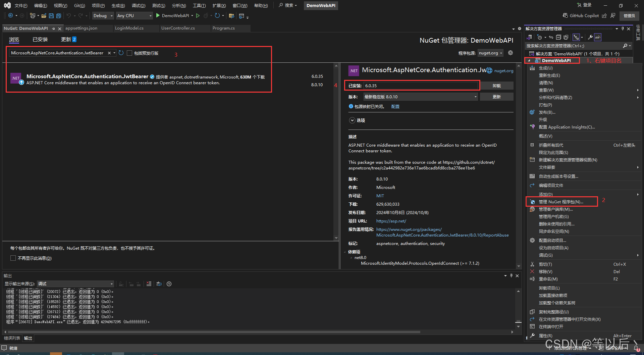The height and width of the screenshot is (355, 644).
Task: Enable the 包括预发行版 checkbox
Action: 129,53
